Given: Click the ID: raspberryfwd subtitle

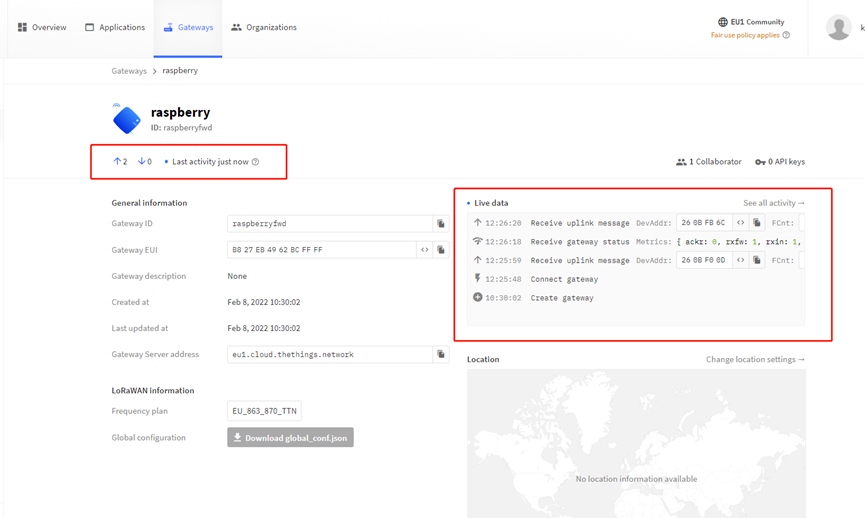Looking at the screenshot, I should pos(181,127).
